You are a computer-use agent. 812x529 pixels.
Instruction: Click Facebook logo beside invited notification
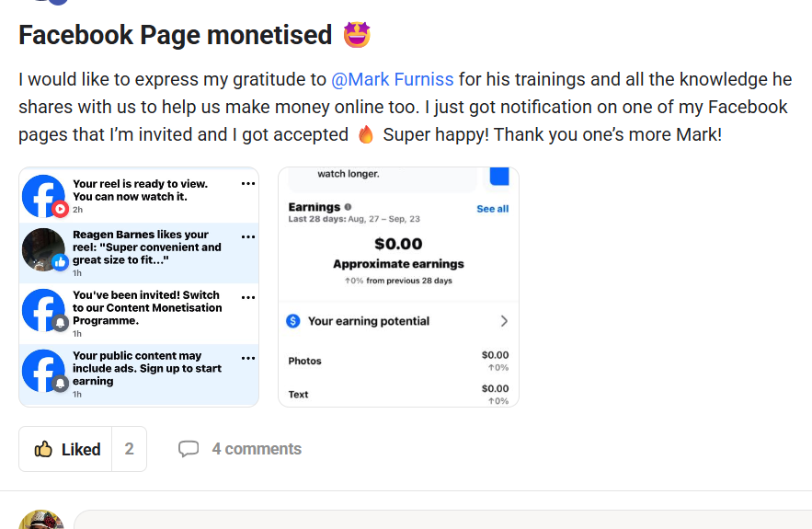(43, 310)
